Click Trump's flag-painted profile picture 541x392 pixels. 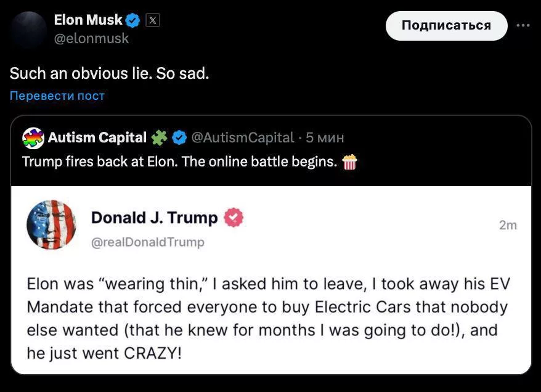pos(52,225)
